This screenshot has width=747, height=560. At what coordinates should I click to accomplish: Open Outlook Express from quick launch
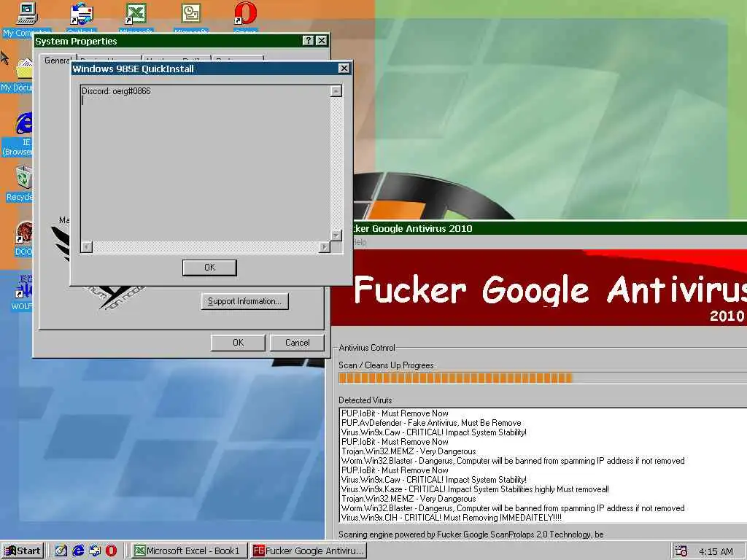[95, 551]
